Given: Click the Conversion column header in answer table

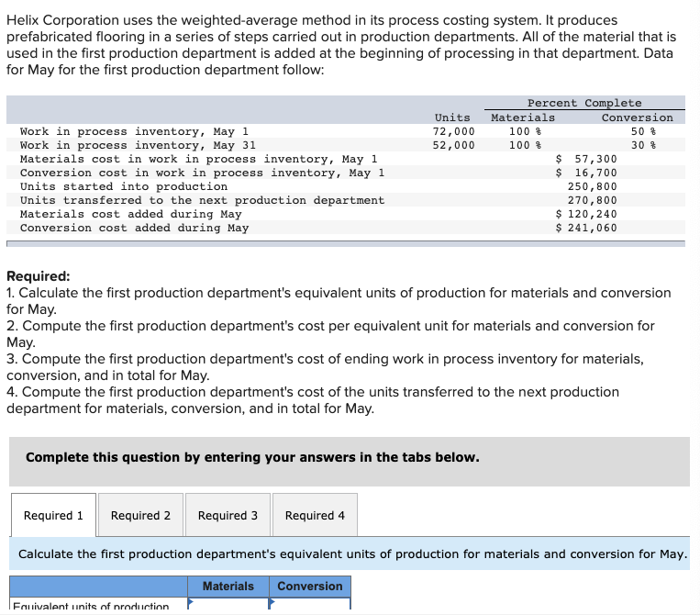Looking at the screenshot, I should 310,586.
